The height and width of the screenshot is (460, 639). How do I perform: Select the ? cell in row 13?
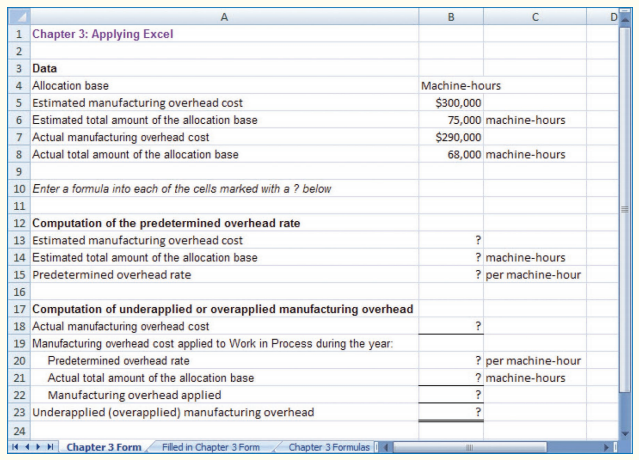pos(451,240)
